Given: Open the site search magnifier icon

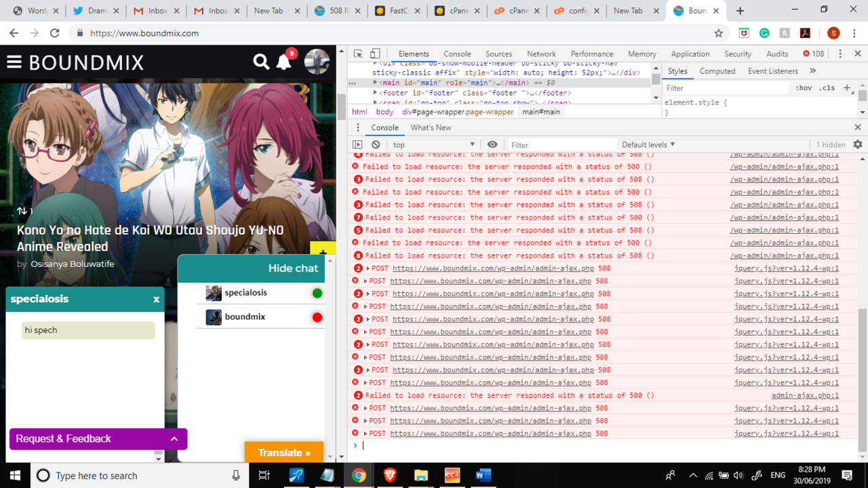Looking at the screenshot, I should (261, 62).
